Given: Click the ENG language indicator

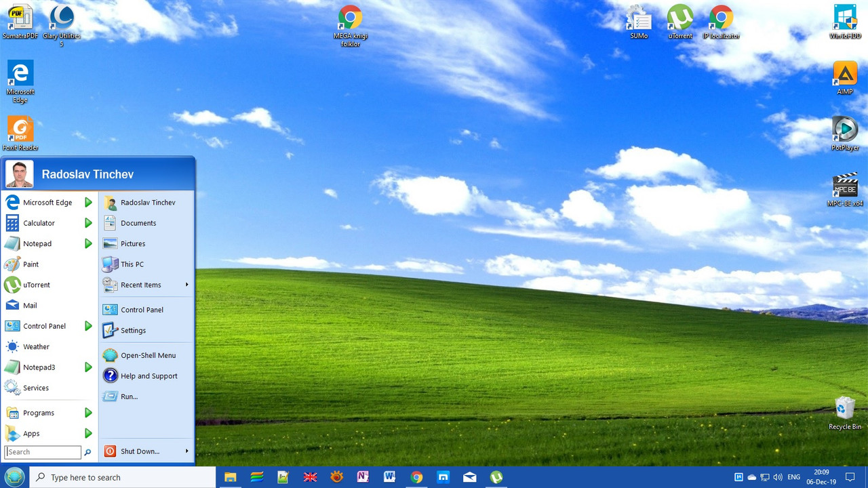Looking at the screenshot, I should [x=794, y=477].
